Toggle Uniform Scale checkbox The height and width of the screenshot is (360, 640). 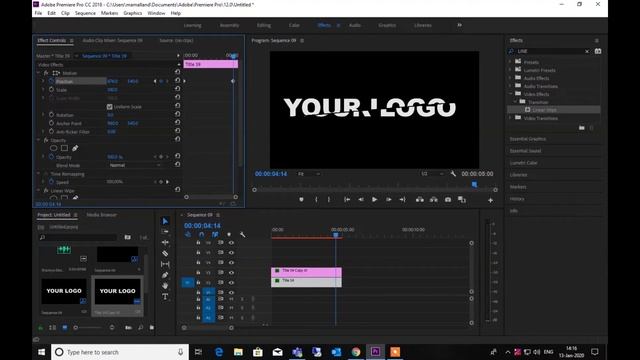pyautogui.click(x=109, y=107)
